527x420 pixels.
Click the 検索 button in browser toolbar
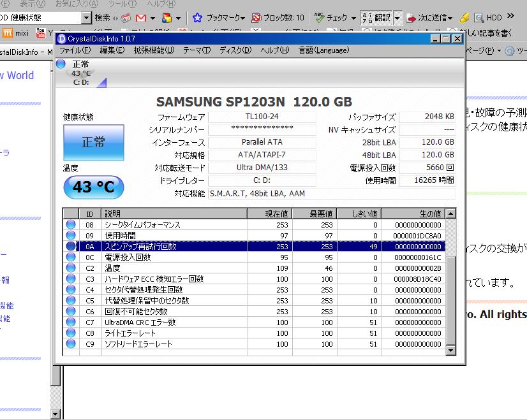coord(102,18)
